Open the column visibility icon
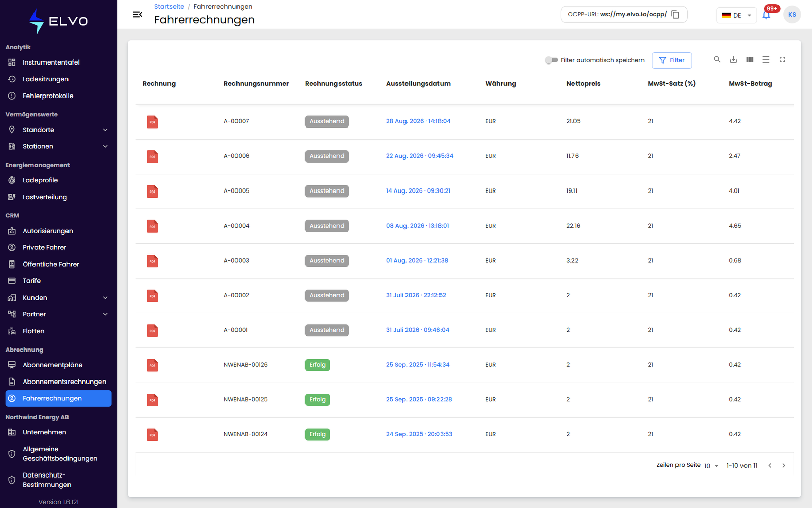This screenshot has height=508, width=812. pos(750,60)
